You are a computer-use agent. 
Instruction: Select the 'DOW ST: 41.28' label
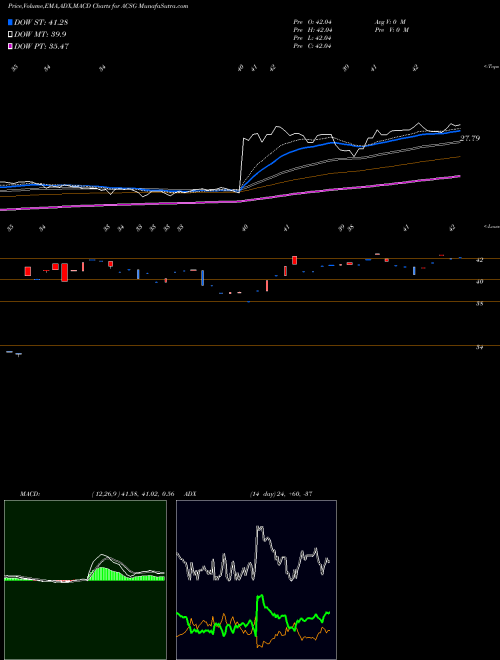[41, 22]
